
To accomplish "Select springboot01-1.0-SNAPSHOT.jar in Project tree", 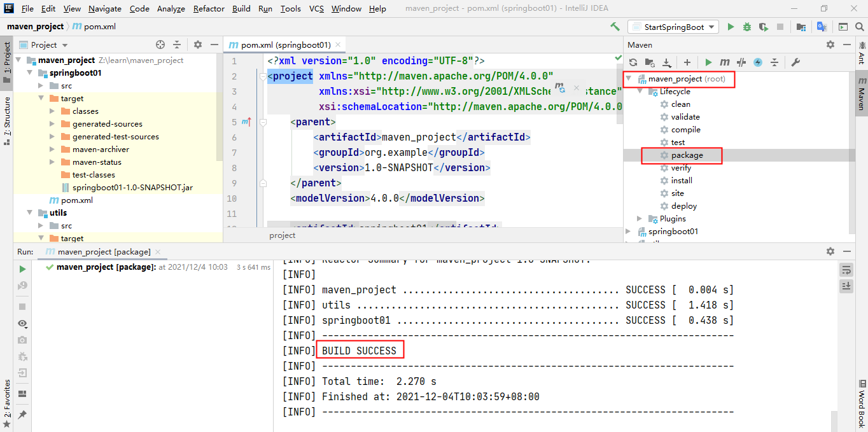I will click(x=132, y=188).
